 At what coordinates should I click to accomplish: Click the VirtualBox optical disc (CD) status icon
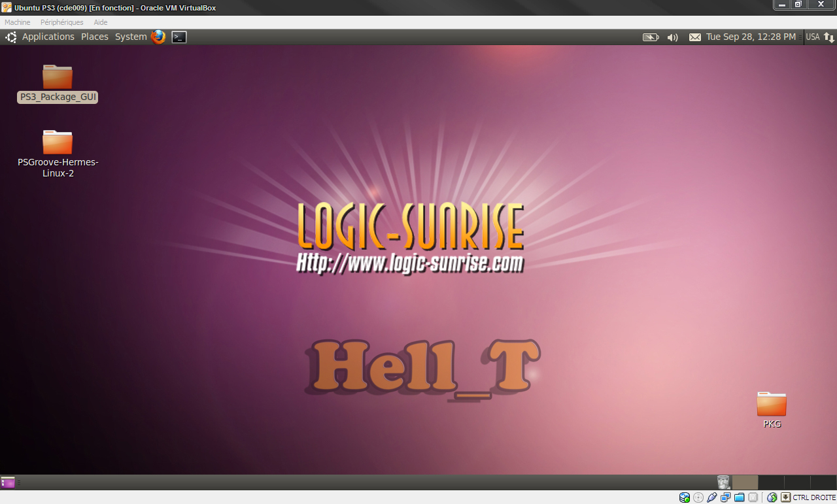[x=698, y=497]
